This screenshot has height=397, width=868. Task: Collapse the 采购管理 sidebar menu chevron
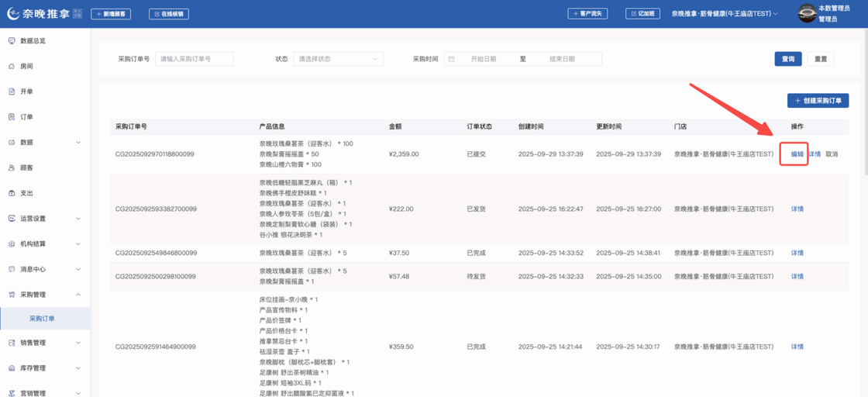pos(78,295)
